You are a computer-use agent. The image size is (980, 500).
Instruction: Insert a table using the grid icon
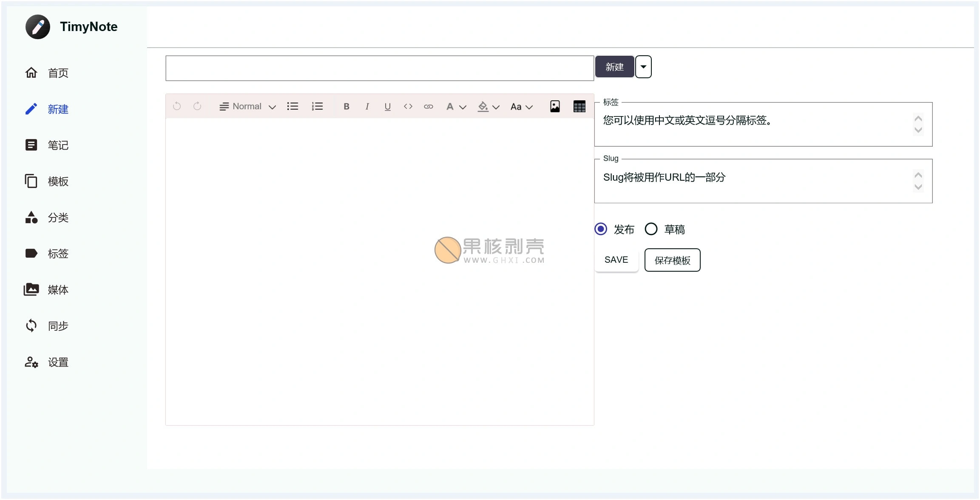[579, 107]
